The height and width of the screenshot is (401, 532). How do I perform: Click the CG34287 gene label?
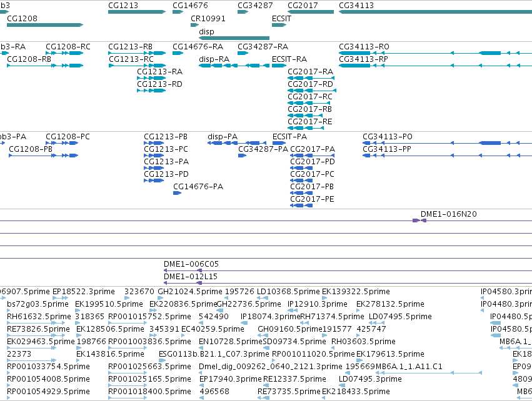point(255,6)
